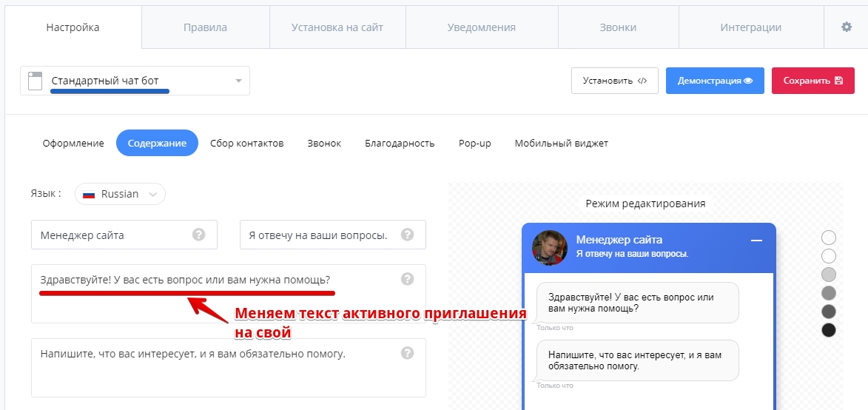The width and height of the screenshot is (868, 410).
Task: Click the manager avatar in chat preview
Action: tap(550, 247)
